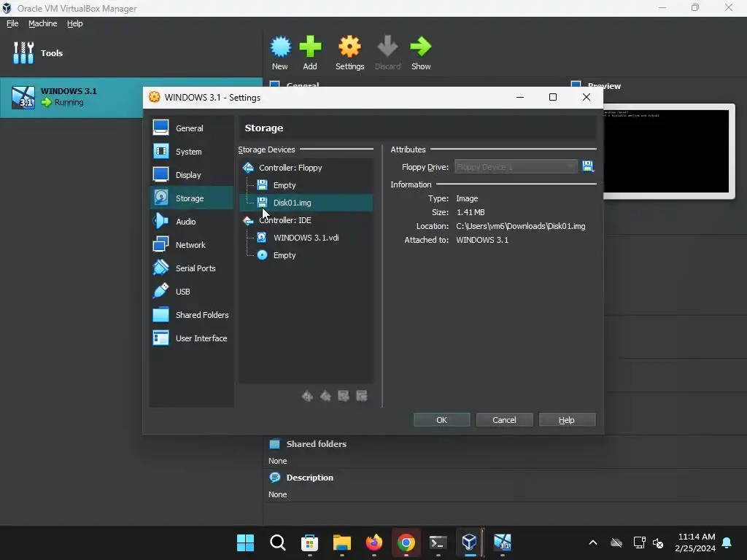This screenshot has width=747, height=560.
Task: Open Google Chrome from the taskbar
Action: [x=406, y=542]
